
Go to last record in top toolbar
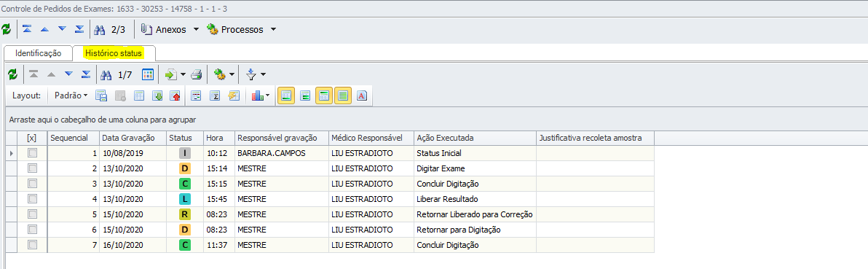(79, 29)
